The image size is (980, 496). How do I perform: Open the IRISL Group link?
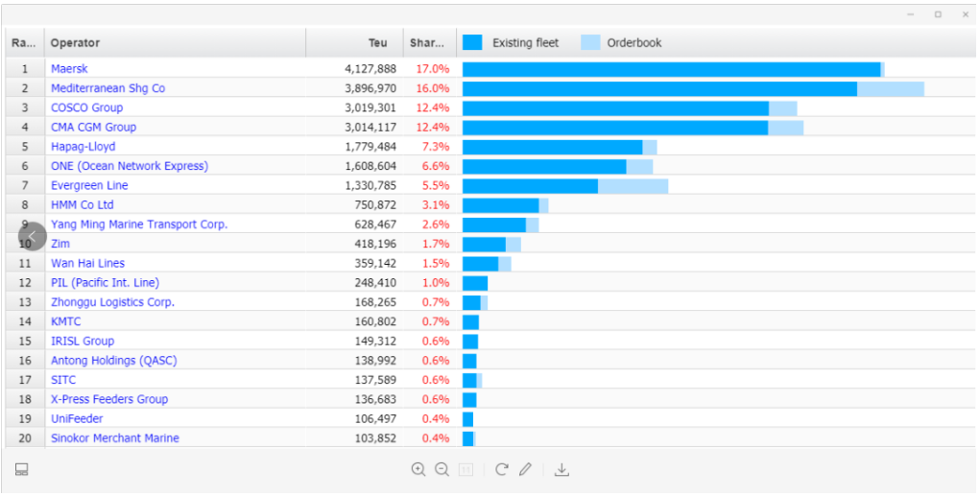[83, 341]
